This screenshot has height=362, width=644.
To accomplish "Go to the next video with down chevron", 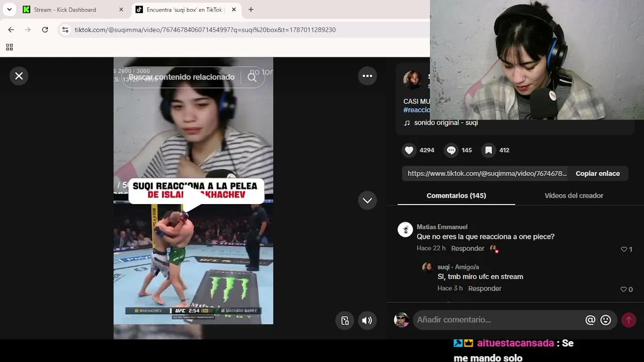I will click(367, 200).
